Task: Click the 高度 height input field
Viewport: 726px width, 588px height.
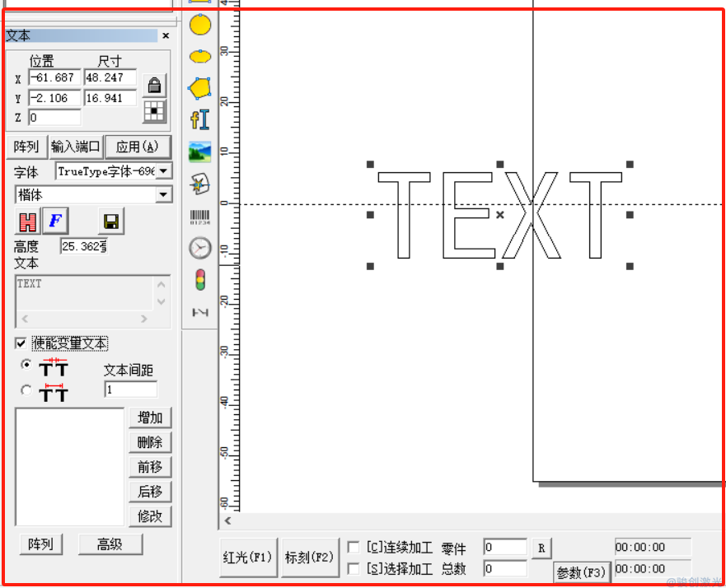Action: click(84, 246)
